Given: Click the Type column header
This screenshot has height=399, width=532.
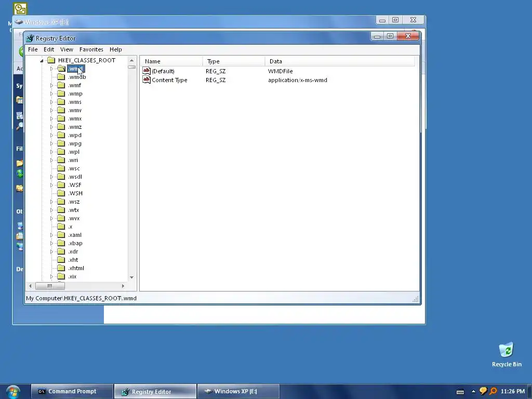Looking at the screenshot, I should 234,61.
